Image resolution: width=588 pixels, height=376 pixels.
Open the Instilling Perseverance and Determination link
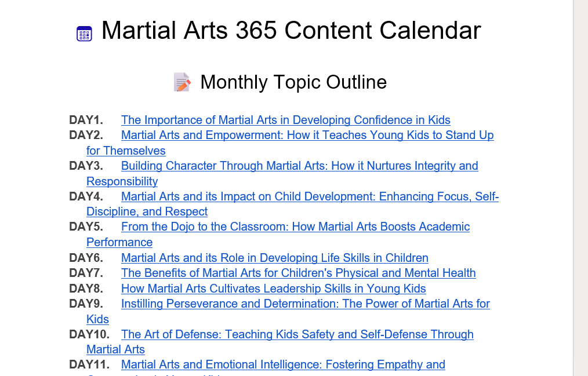pyautogui.click(x=305, y=304)
